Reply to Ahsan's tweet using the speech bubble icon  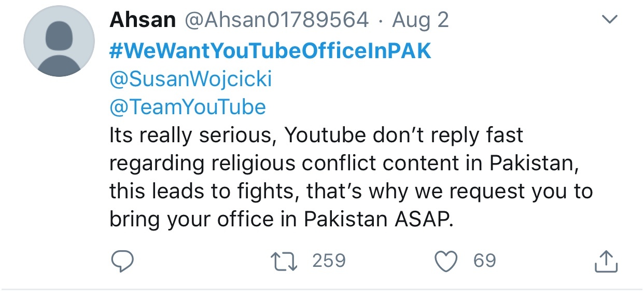[x=123, y=261]
